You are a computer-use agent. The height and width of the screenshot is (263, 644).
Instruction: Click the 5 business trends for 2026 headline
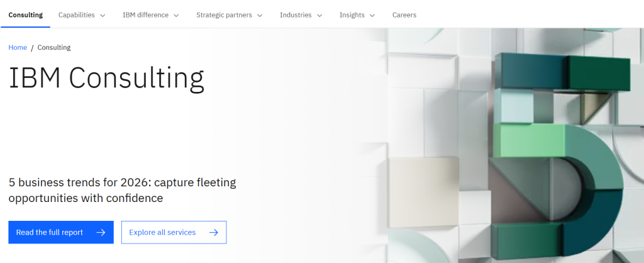[123, 190]
